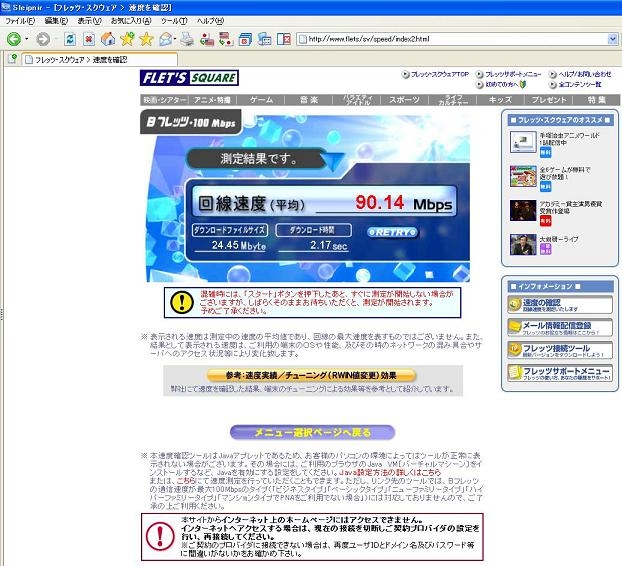Click the RETRY button

392,232
